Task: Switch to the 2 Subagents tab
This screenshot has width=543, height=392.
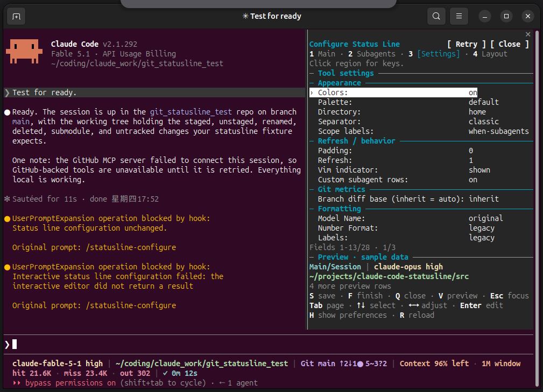Action: (x=371, y=54)
